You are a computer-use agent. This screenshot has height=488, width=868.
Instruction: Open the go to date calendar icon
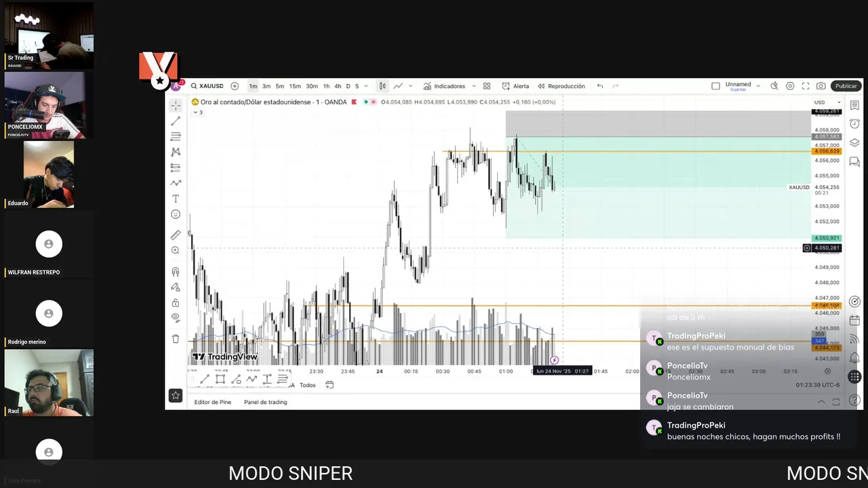pos(330,385)
